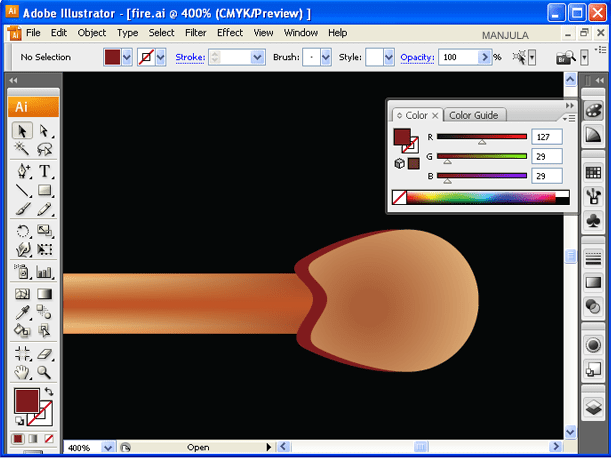Select the Direct Selection tool (white arrow)
Viewport: 611px width, 459px height.
pos(44,131)
